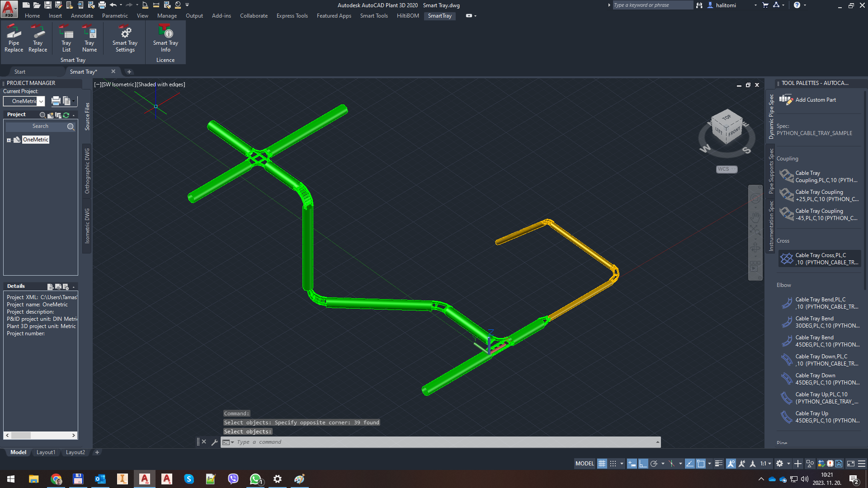The width and height of the screenshot is (868, 488).
Task: Select Cable Tray Cross part in palette
Action: point(819,259)
